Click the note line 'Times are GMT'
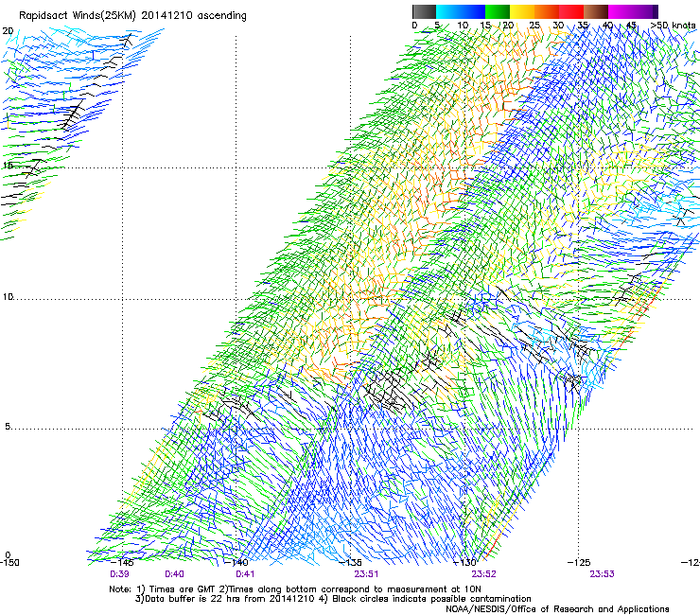Viewport: 700px width, 615px height. click(183, 589)
